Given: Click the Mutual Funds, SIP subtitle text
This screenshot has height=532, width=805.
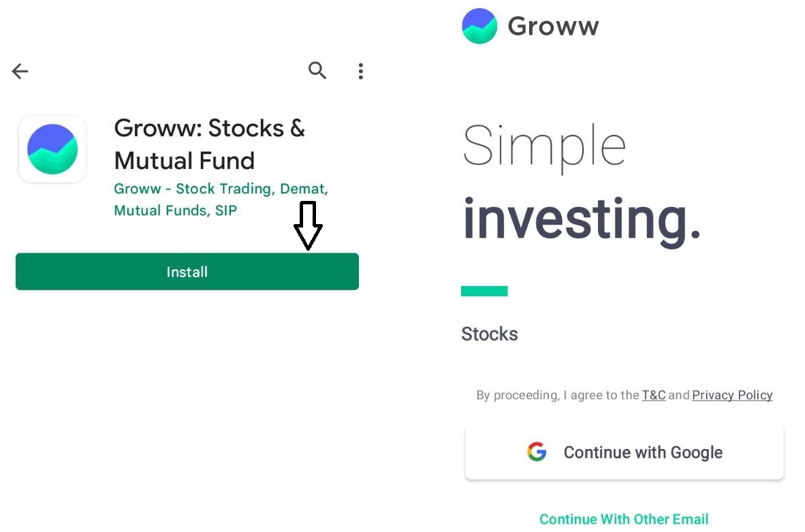Looking at the screenshot, I should click(176, 210).
